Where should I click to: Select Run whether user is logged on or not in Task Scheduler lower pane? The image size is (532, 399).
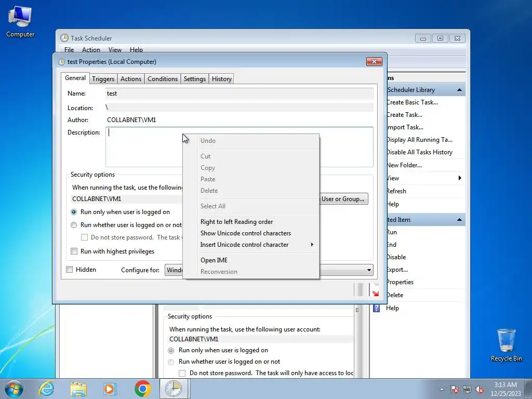tap(171, 362)
